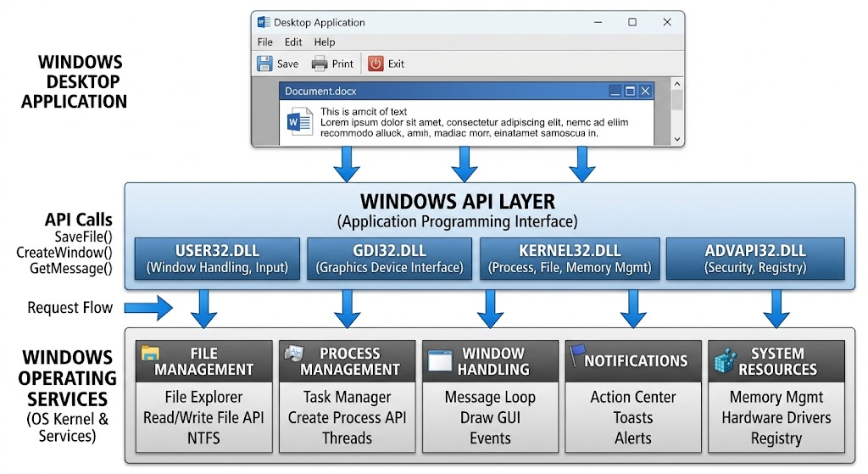Click the NOTIFICATIONS header
Image resolution: width=868 pixels, height=474 pixels.
[x=633, y=361]
